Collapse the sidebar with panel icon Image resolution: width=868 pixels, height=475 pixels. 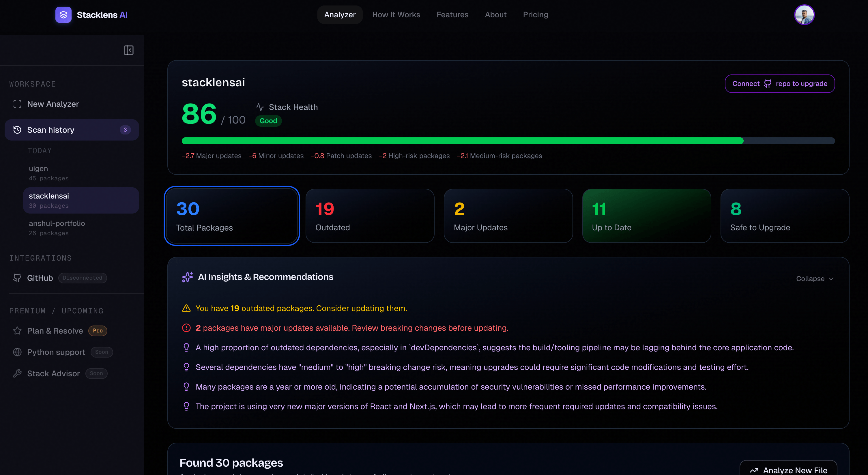[x=128, y=50]
